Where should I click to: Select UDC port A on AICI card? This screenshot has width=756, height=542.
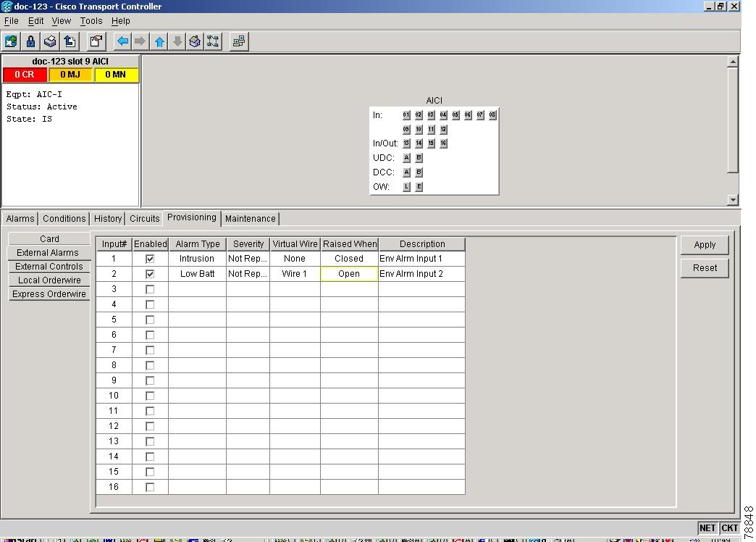click(x=406, y=158)
